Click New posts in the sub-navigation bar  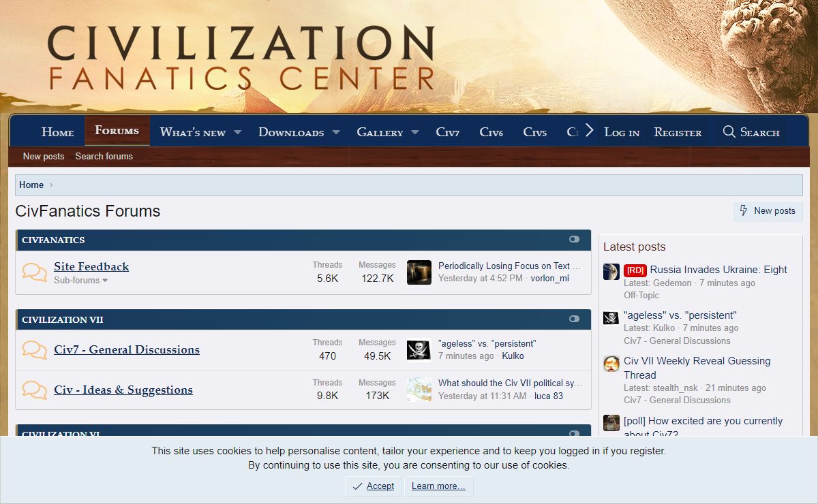44,156
